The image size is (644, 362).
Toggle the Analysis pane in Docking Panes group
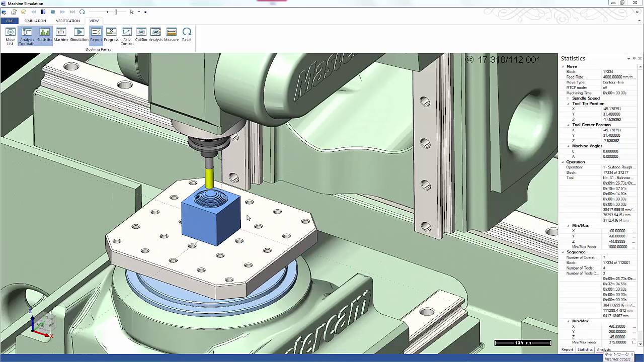[155, 35]
